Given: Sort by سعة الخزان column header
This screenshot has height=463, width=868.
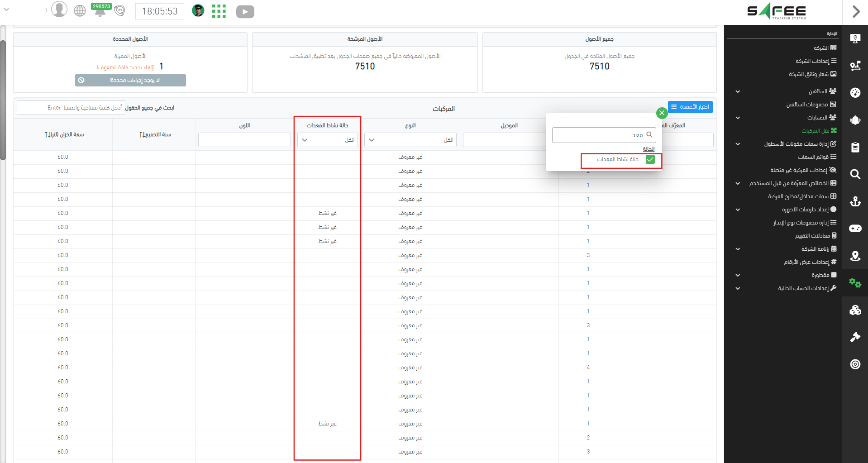Looking at the screenshot, I should click(x=64, y=134).
